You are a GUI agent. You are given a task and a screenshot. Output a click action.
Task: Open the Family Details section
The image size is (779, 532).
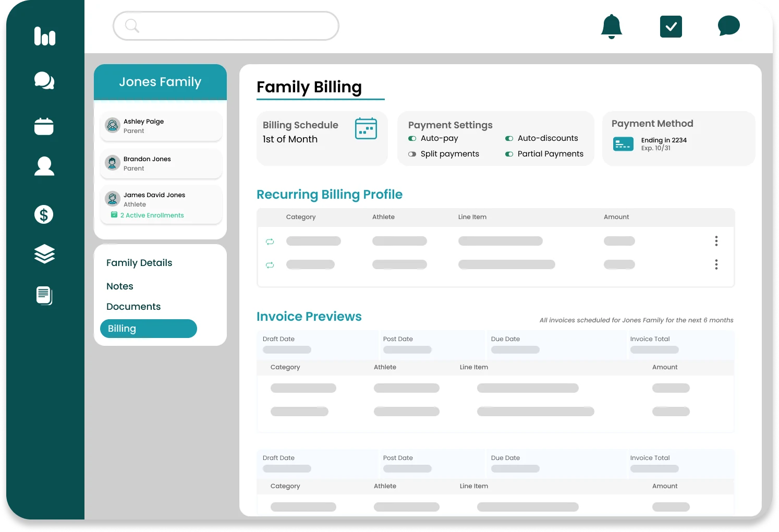coord(139,263)
